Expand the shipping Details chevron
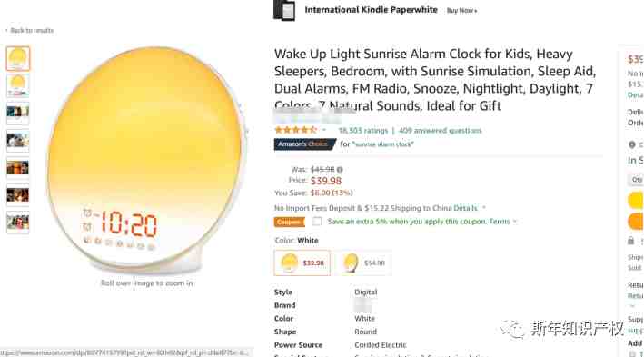 coord(484,208)
